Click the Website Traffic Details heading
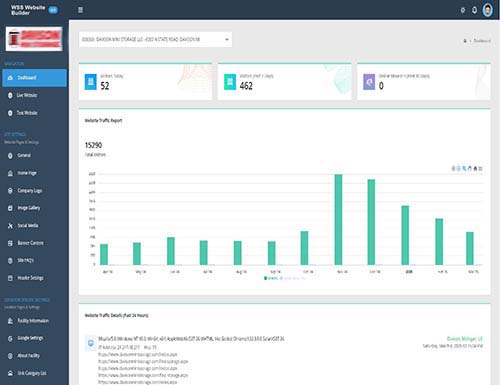 (116, 315)
